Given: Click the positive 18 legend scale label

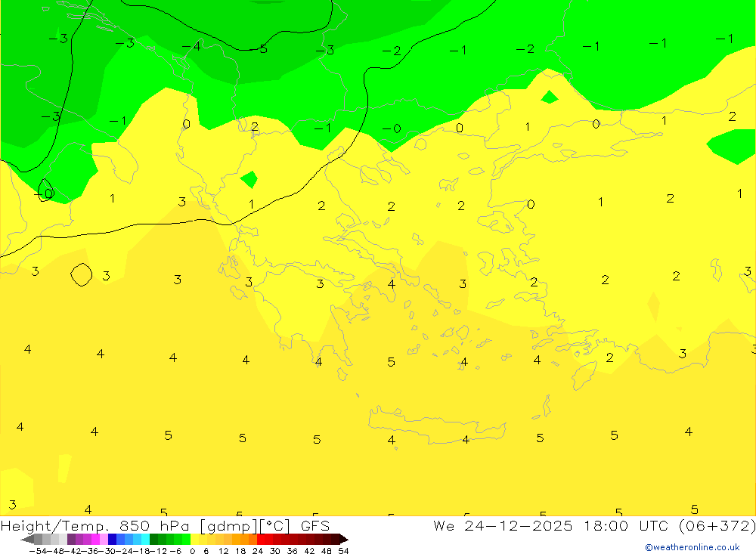Looking at the screenshot, I should [240, 551].
